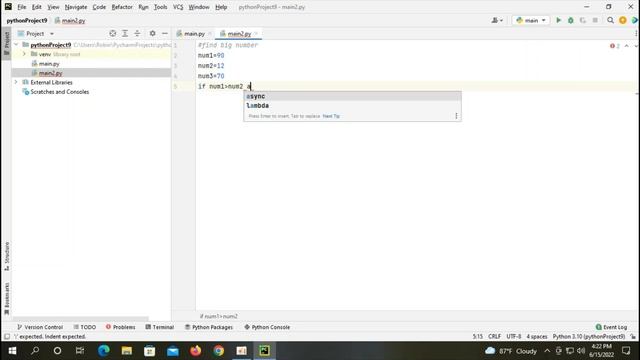Open the VCS menu
Screen dimensions: 640x360
(178, 7)
